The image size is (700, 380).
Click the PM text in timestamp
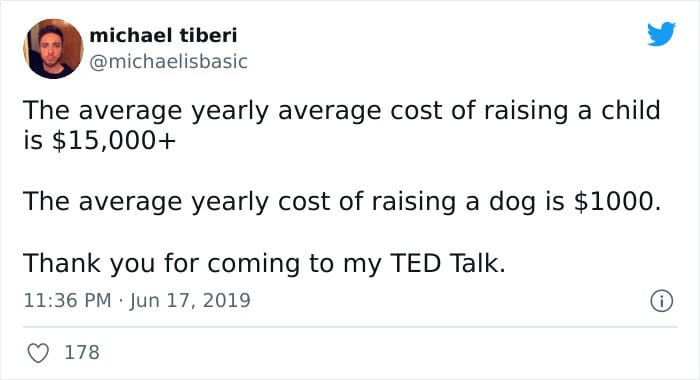click(x=98, y=300)
